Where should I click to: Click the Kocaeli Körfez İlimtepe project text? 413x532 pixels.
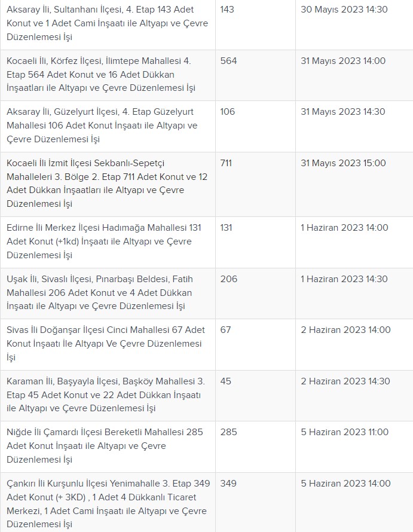pos(101,74)
